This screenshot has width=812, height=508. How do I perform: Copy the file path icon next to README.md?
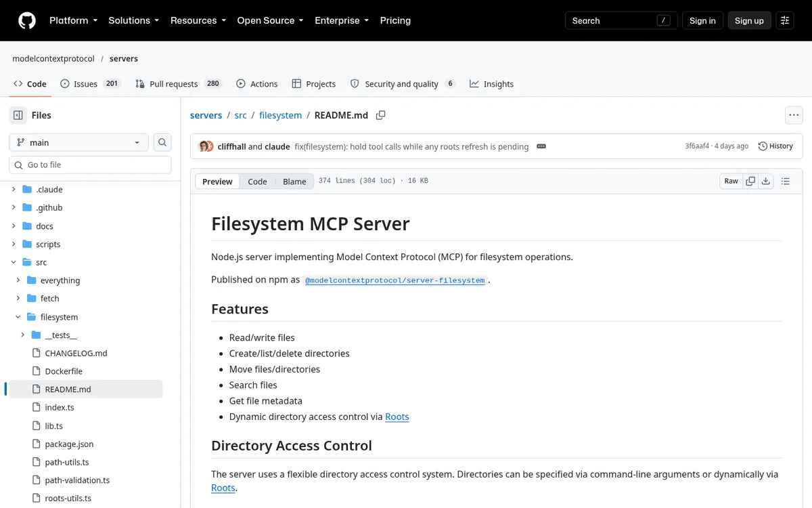tap(381, 115)
